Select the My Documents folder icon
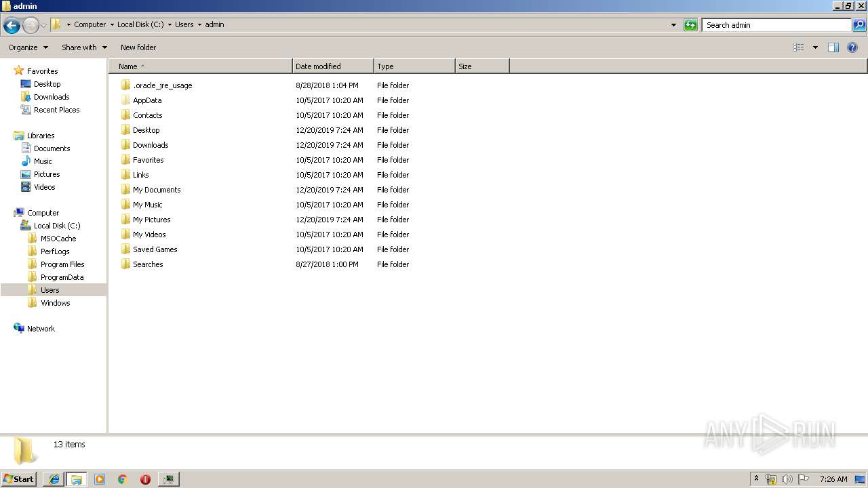868x488 pixels. [125, 190]
